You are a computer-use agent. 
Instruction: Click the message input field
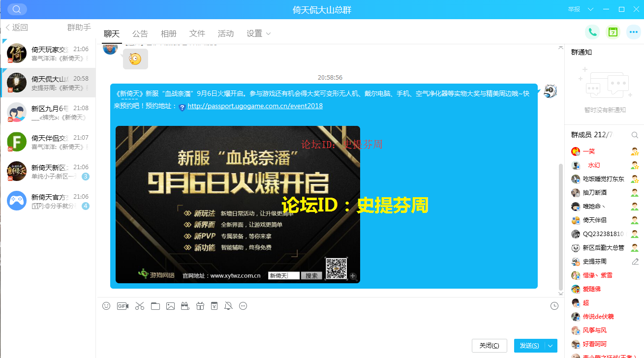[330, 325]
